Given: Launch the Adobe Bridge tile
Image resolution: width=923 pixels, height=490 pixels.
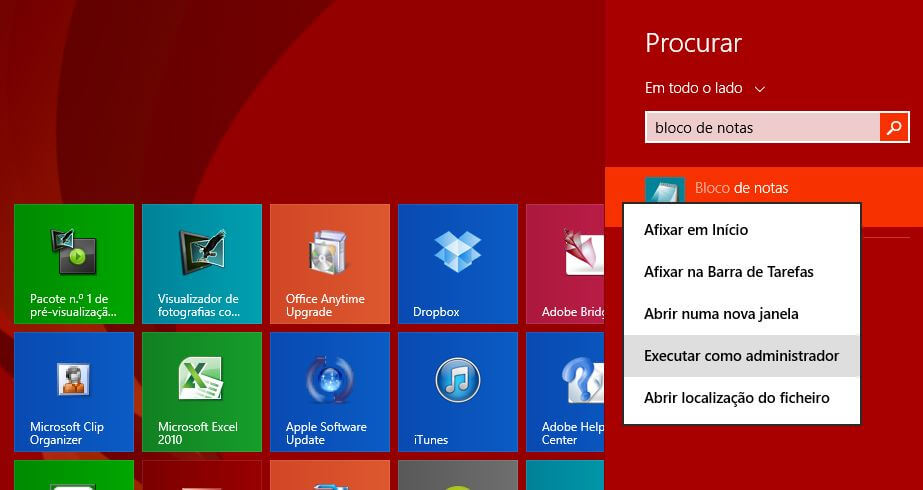Looking at the screenshot, I should 565,264.
